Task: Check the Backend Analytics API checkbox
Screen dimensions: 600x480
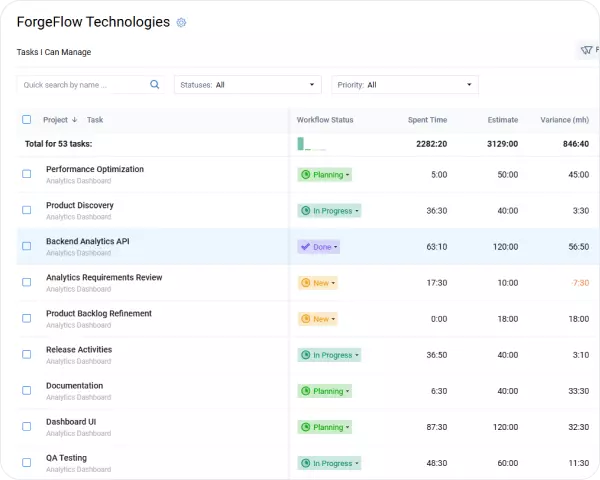Action: point(26,246)
